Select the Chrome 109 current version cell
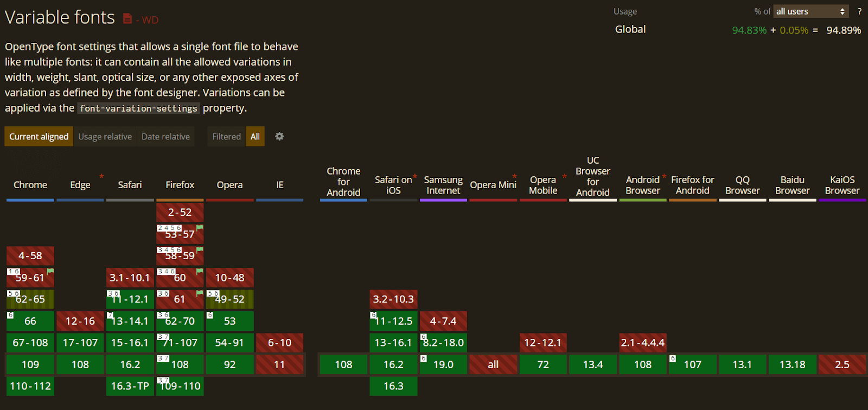Viewport: 868px width, 410px height. point(30,364)
